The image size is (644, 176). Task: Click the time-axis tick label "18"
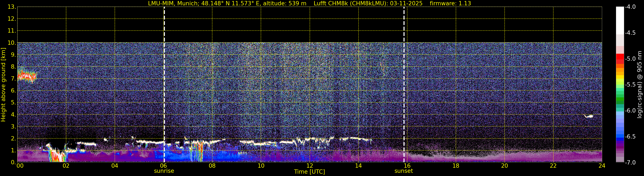456,166
